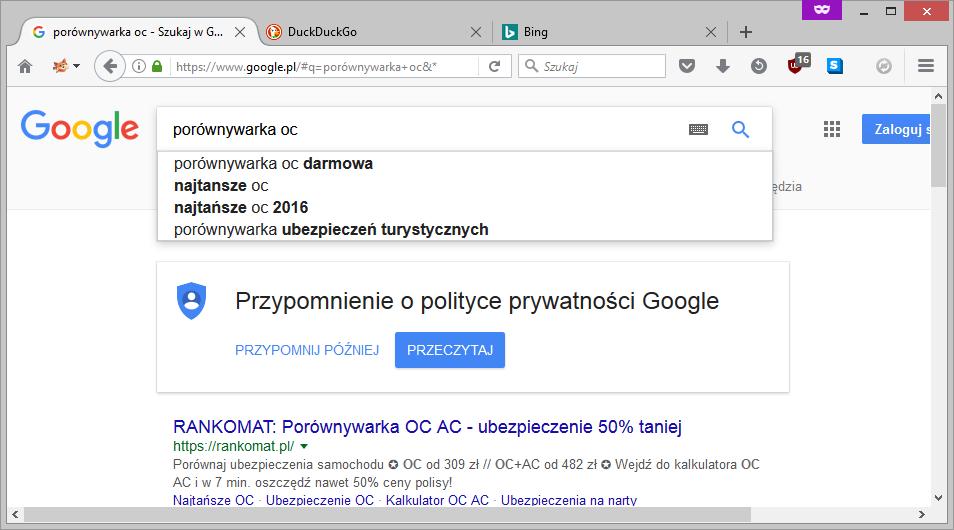
Task: Maximize the Firefox window
Action: pos(891,11)
